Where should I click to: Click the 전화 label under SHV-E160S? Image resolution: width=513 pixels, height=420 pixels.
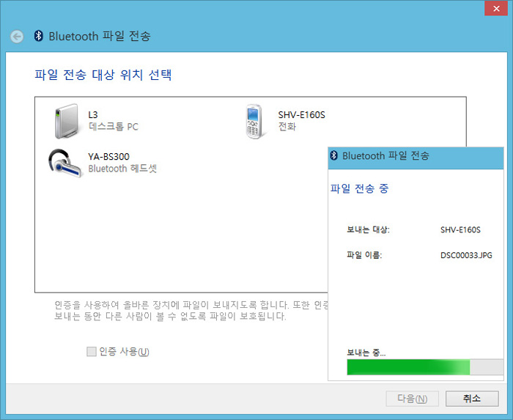[287, 127]
